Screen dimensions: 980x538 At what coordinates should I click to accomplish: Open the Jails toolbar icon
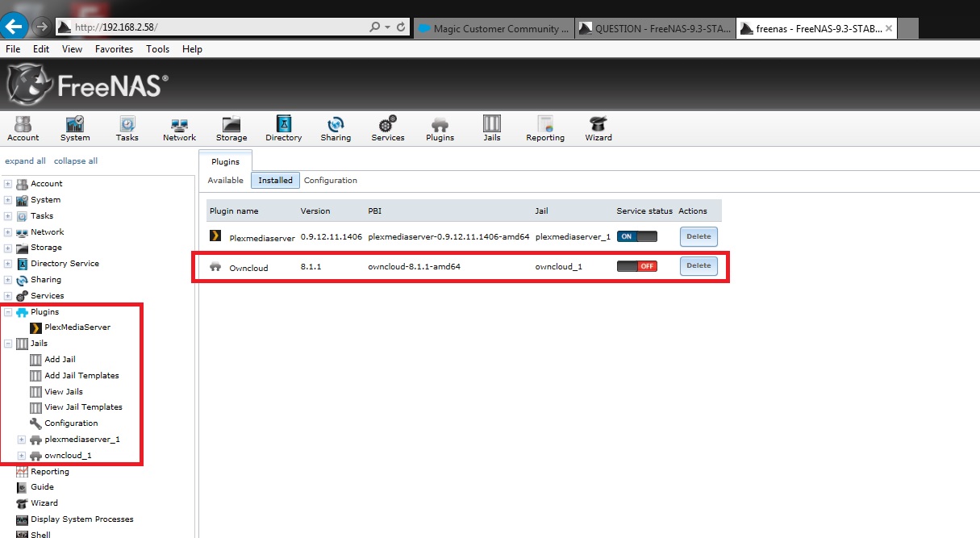pos(492,128)
